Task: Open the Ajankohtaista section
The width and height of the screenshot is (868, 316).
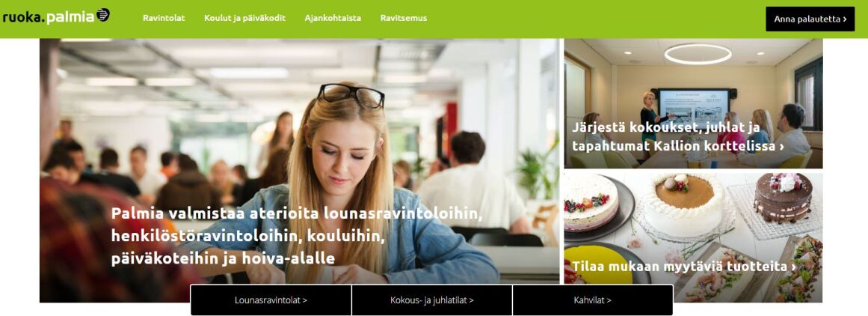Action: [333, 18]
